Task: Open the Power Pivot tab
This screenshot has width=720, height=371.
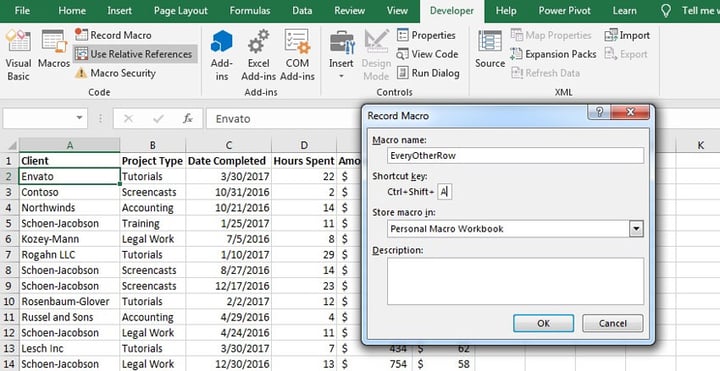Action: coord(564,11)
